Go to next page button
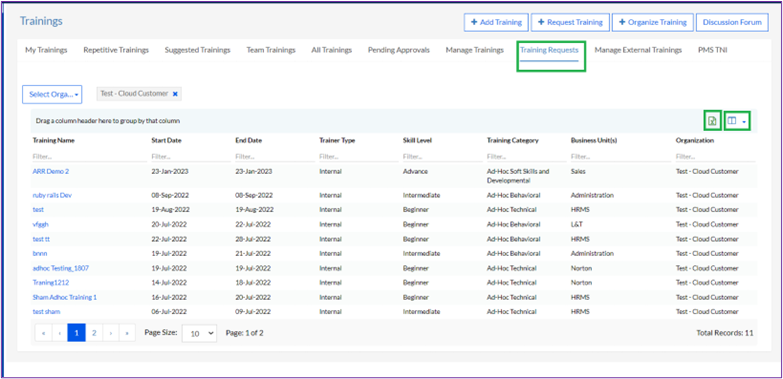783x379 pixels. tap(110, 333)
